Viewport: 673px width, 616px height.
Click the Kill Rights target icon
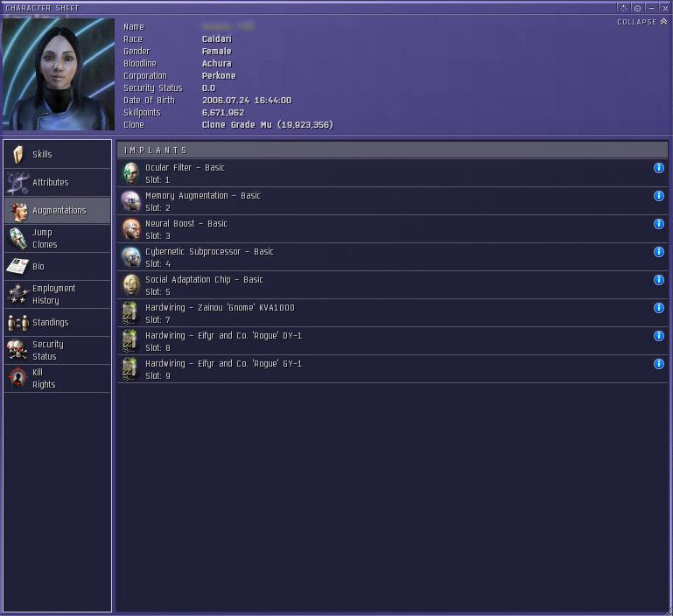(x=18, y=378)
